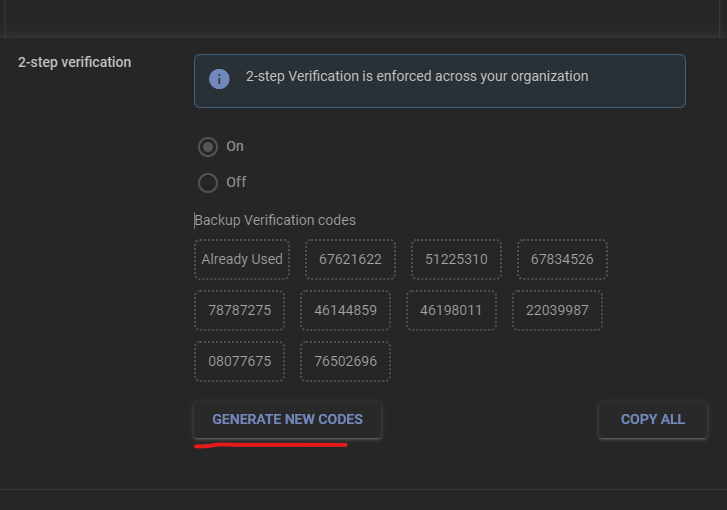Select the On radio button

(x=208, y=147)
